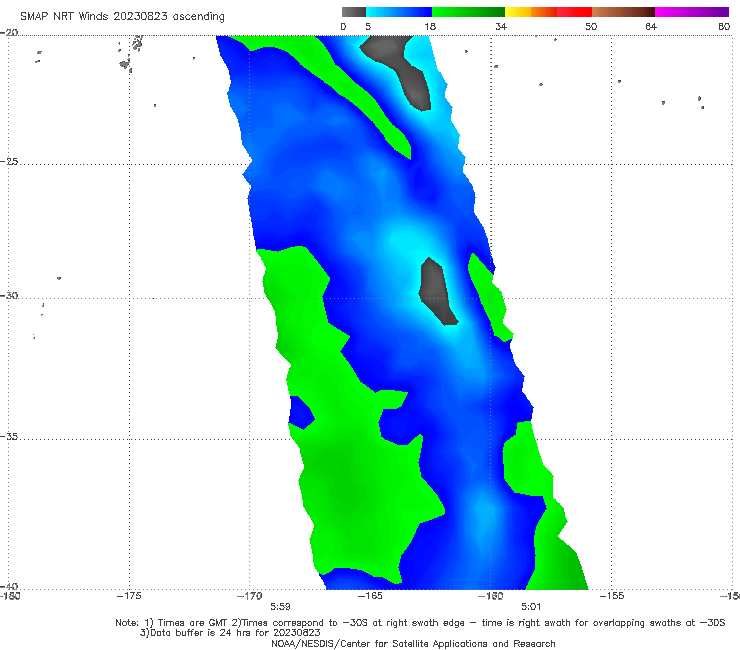The height and width of the screenshot is (650, 740).
Task: Select the brown segment of the color bar
Action: (x=623, y=12)
